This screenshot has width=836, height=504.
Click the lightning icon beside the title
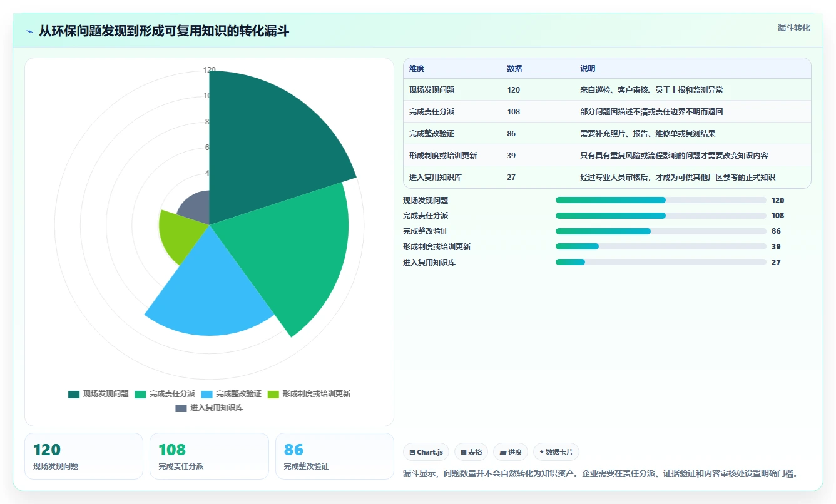[30, 31]
